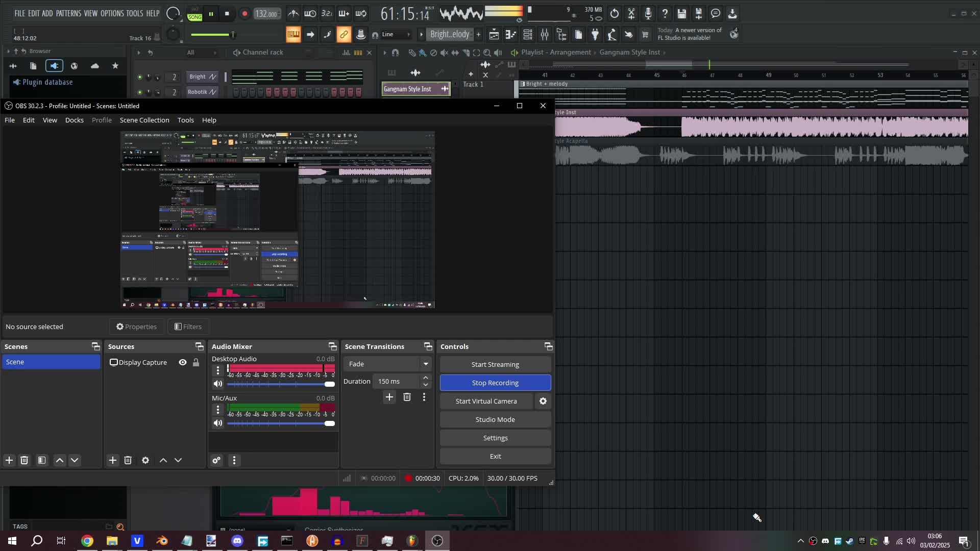This screenshot has height=551, width=980.
Task: Mute the Mic/Aux speaker button
Action: point(218,423)
